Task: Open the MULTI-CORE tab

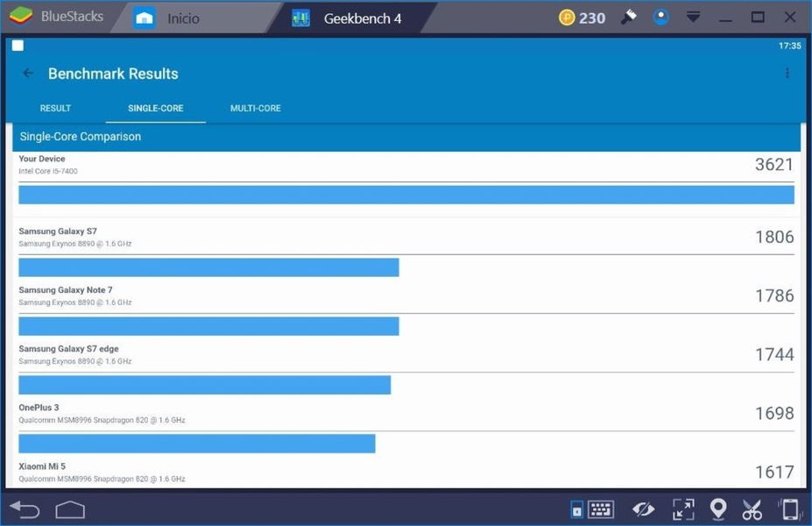Action: coord(255,109)
